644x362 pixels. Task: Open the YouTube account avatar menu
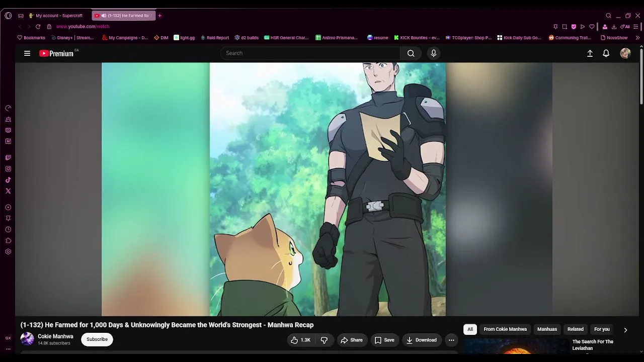click(x=625, y=53)
